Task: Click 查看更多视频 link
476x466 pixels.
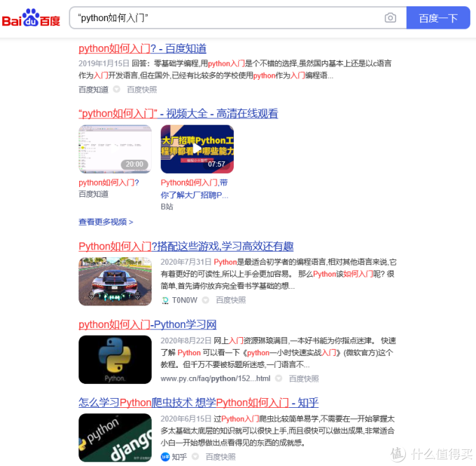Action: coord(106,222)
